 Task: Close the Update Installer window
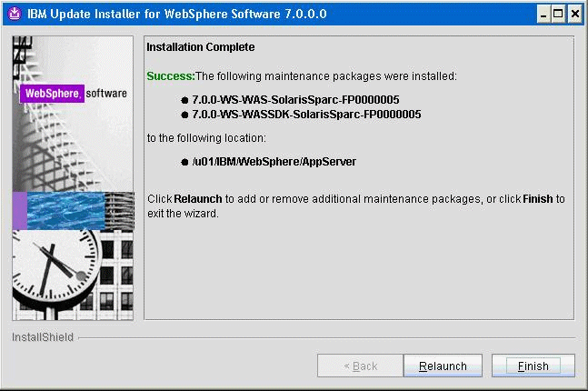(574, 15)
